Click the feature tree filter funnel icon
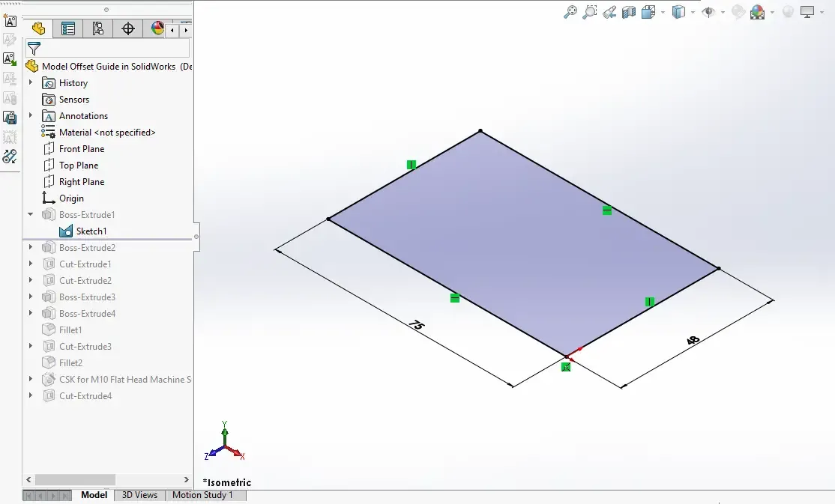 (34, 49)
